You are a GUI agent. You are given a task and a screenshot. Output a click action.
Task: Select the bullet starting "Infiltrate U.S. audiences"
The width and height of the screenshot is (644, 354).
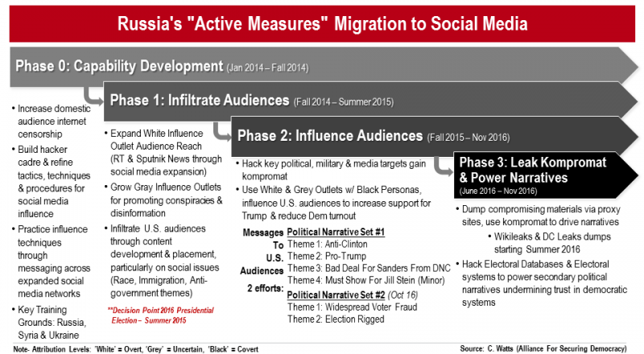pos(163,261)
